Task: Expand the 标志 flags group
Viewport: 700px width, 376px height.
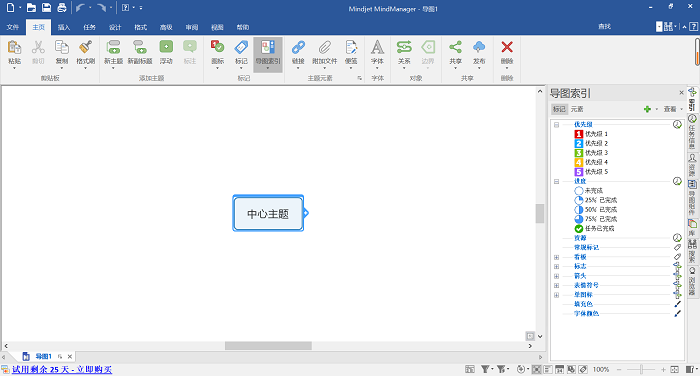Action: coord(557,267)
